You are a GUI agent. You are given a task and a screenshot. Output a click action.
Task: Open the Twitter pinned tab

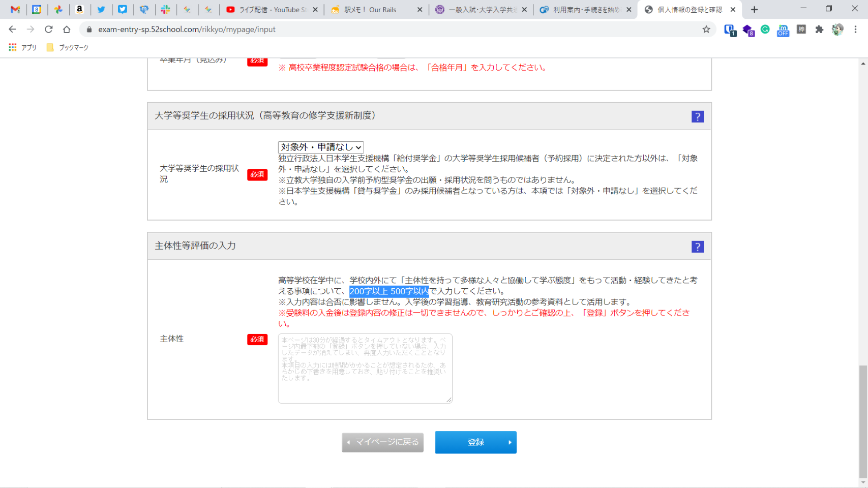(x=101, y=10)
